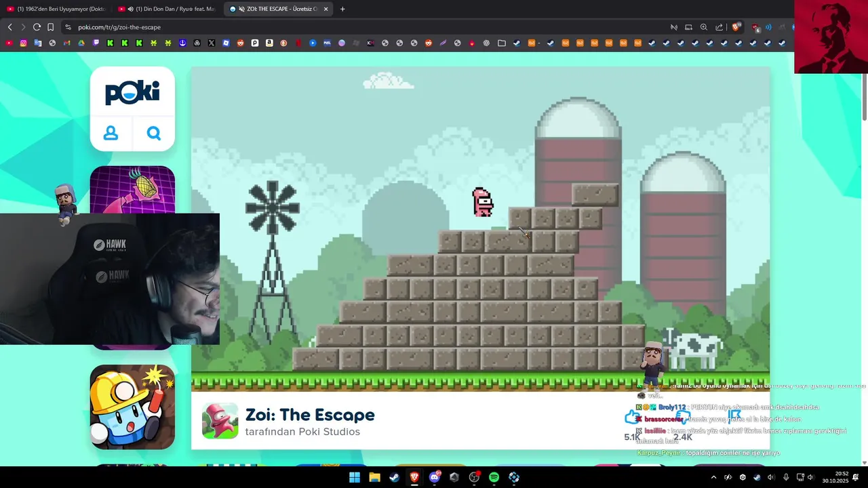Open the Netflix bookmark

click(x=298, y=43)
